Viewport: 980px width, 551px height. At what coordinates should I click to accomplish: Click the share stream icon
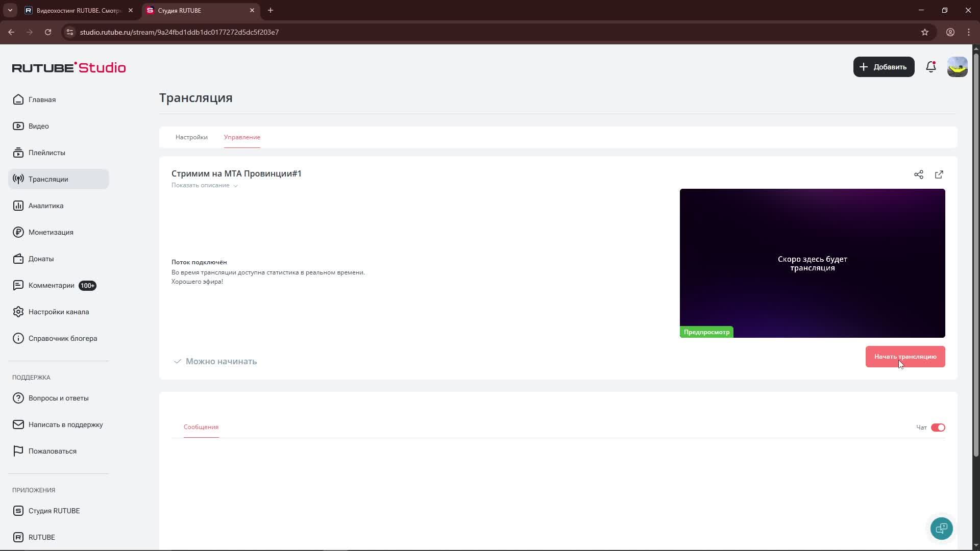[919, 174]
